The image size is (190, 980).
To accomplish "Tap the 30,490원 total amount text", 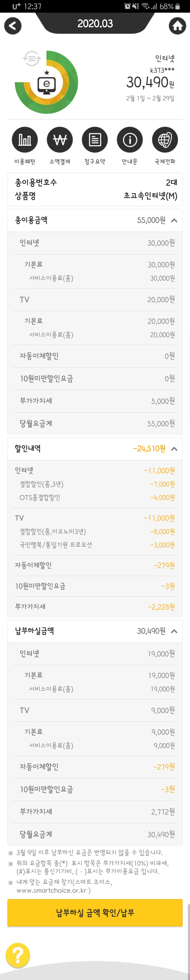I will point(150,82).
